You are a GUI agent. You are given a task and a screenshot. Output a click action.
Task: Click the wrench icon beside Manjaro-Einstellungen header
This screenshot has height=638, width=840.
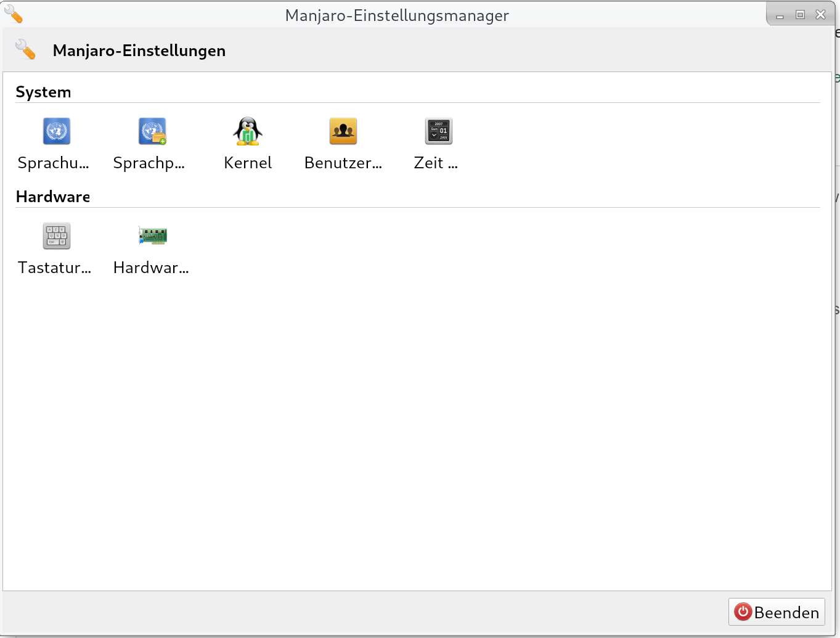26,50
